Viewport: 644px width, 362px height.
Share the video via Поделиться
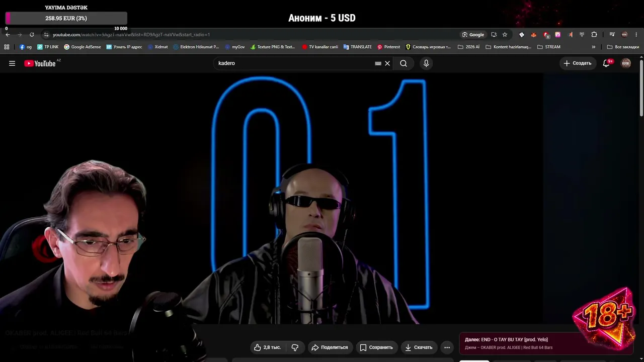click(x=330, y=347)
